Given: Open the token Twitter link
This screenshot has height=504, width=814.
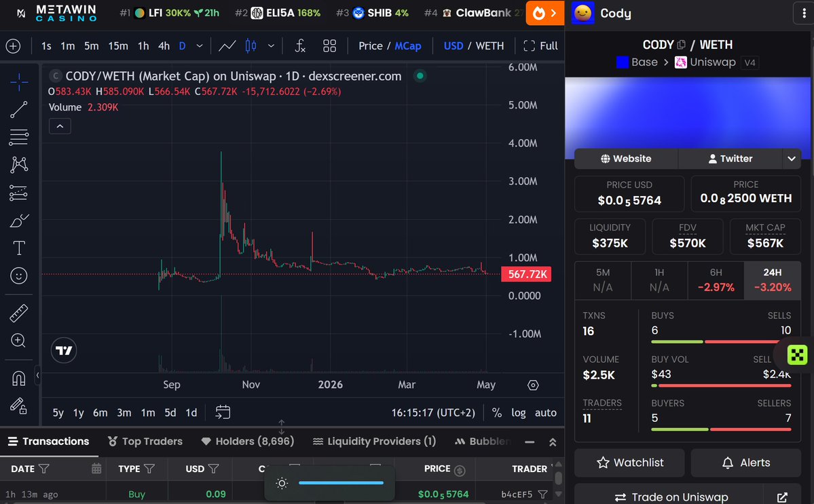Looking at the screenshot, I should pyautogui.click(x=730, y=159).
